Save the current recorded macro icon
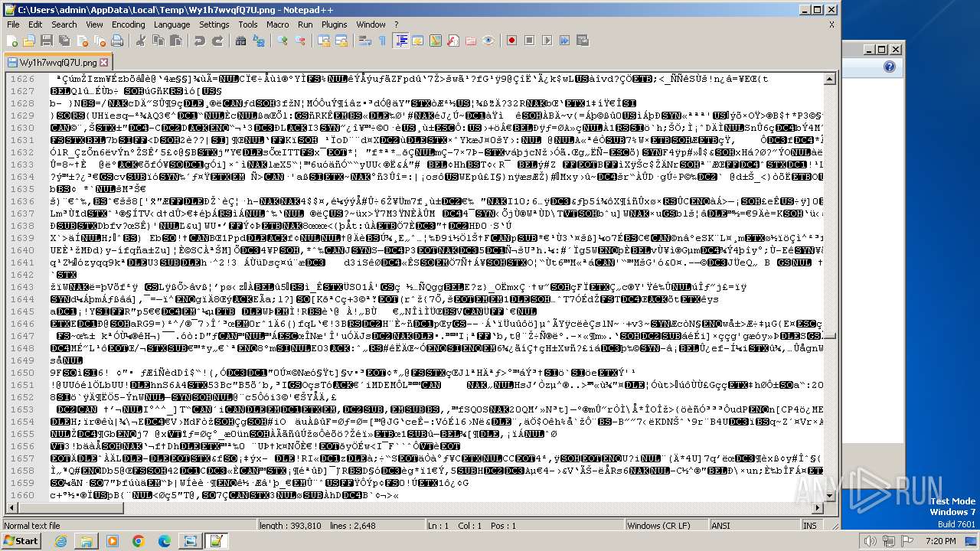 [x=583, y=41]
